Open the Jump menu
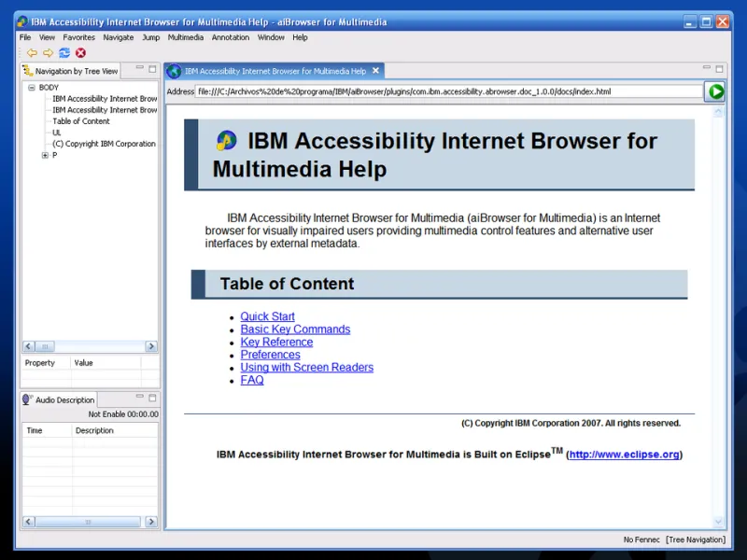The width and height of the screenshot is (747, 560). coord(151,37)
